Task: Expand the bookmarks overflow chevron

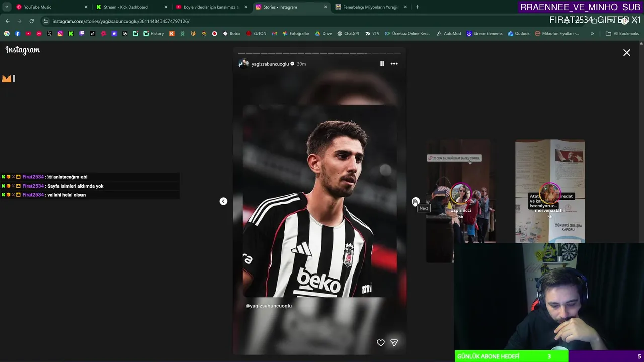Action: [x=592, y=34]
